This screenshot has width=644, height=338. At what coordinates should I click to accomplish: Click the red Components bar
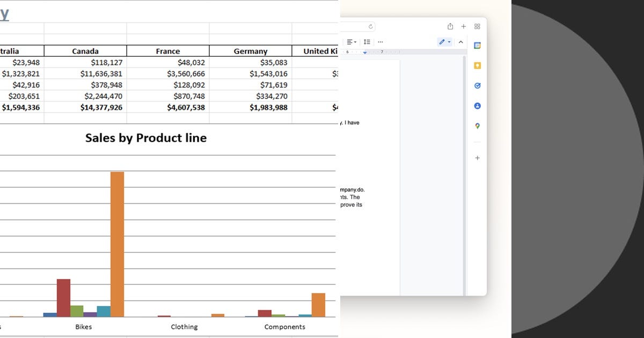tap(265, 313)
